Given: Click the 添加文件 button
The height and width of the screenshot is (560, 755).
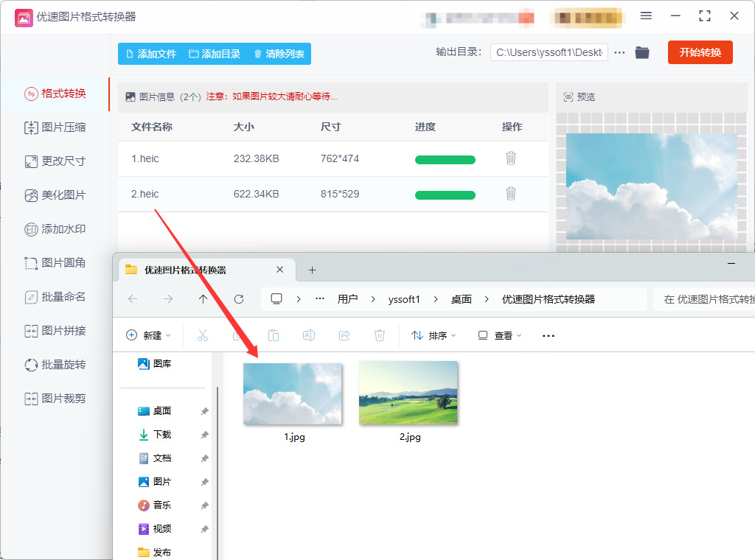Looking at the screenshot, I should [x=151, y=54].
